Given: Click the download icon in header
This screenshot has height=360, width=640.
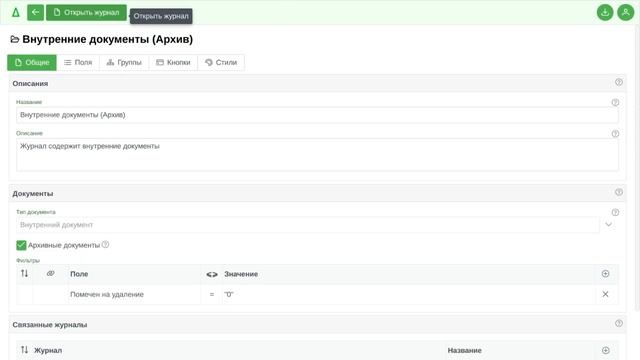Looking at the screenshot, I should click(605, 13).
